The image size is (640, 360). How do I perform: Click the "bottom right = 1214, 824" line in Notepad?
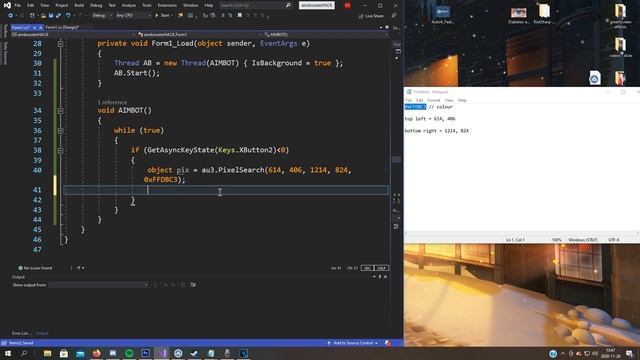coord(437,131)
